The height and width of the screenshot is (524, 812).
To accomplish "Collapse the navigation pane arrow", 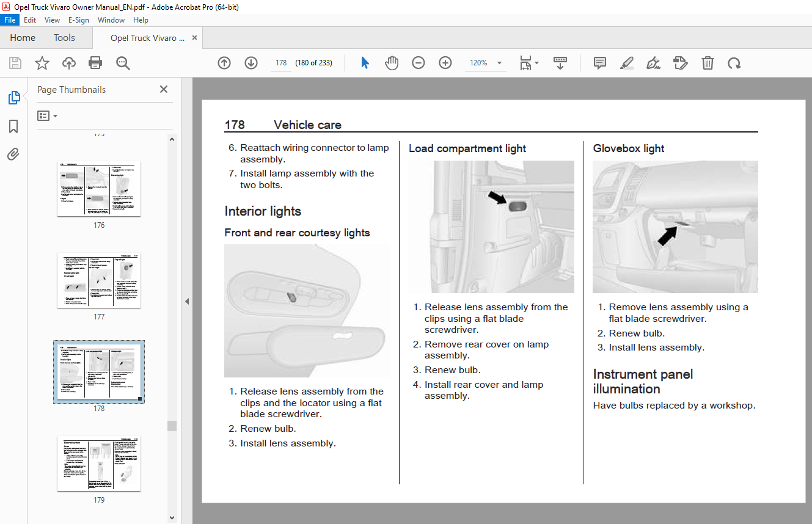I will click(187, 301).
